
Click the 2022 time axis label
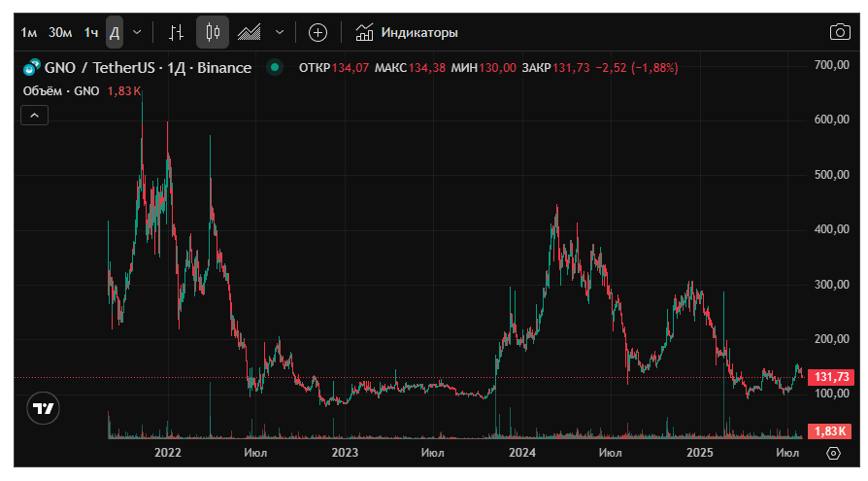(168, 453)
